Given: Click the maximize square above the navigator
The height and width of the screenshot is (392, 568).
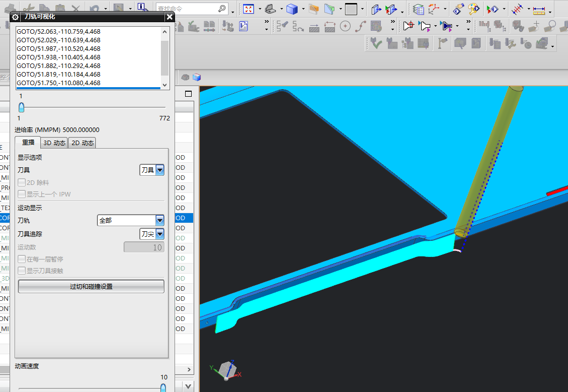Looking at the screenshot, I should (188, 94).
